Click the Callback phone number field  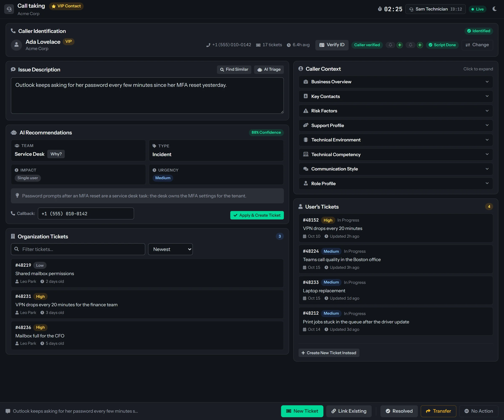[x=86, y=214]
